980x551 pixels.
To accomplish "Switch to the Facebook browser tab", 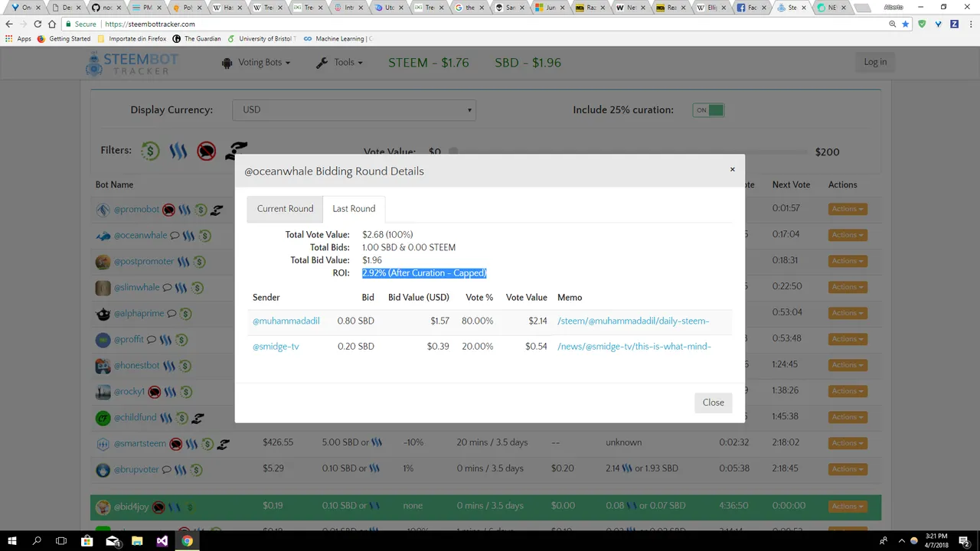I will pos(752,8).
